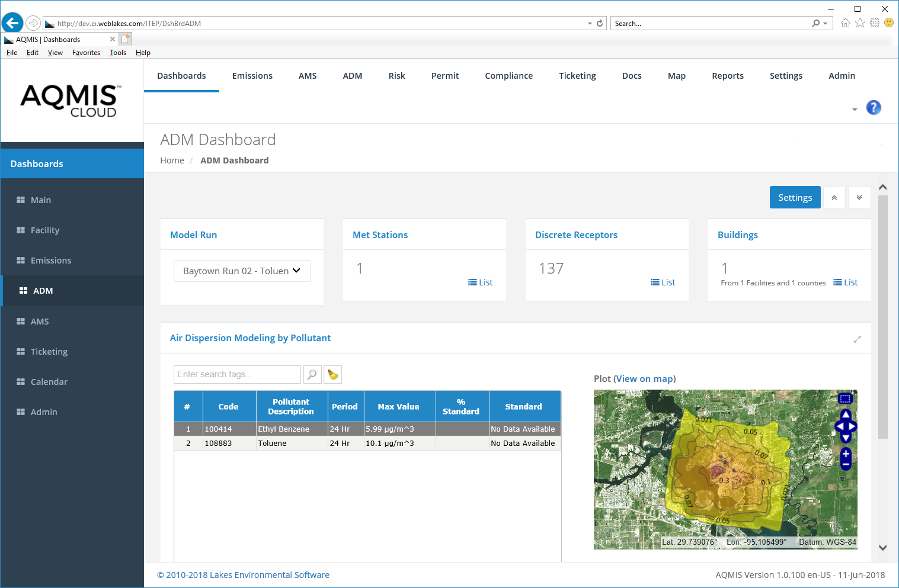899x588 pixels.
Task: Expand all widgets with the double-chevron down
Action: point(859,197)
